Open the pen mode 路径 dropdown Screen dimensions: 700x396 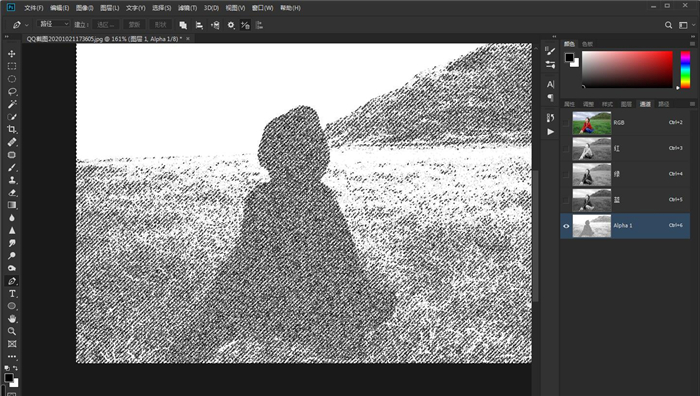coord(54,24)
